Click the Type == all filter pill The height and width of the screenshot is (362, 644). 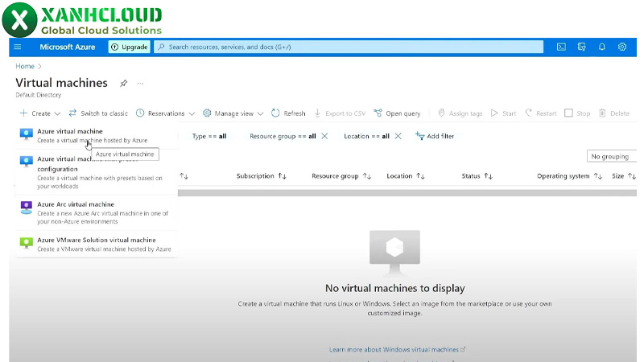[x=209, y=136]
